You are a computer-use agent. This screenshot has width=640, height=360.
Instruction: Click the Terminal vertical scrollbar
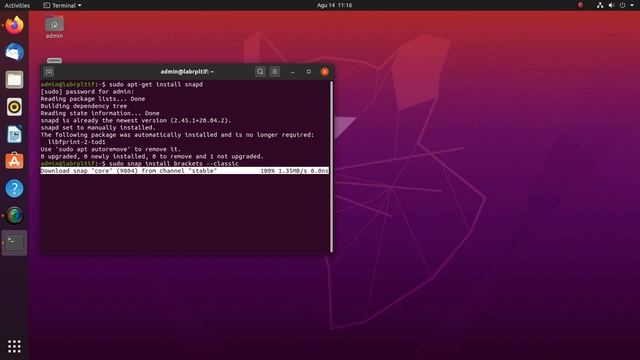(331, 167)
